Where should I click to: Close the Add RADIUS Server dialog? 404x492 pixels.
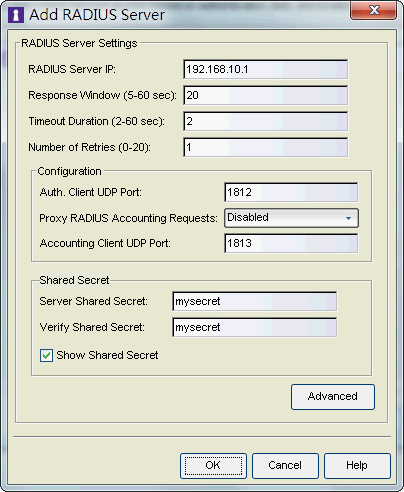click(373, 11)
